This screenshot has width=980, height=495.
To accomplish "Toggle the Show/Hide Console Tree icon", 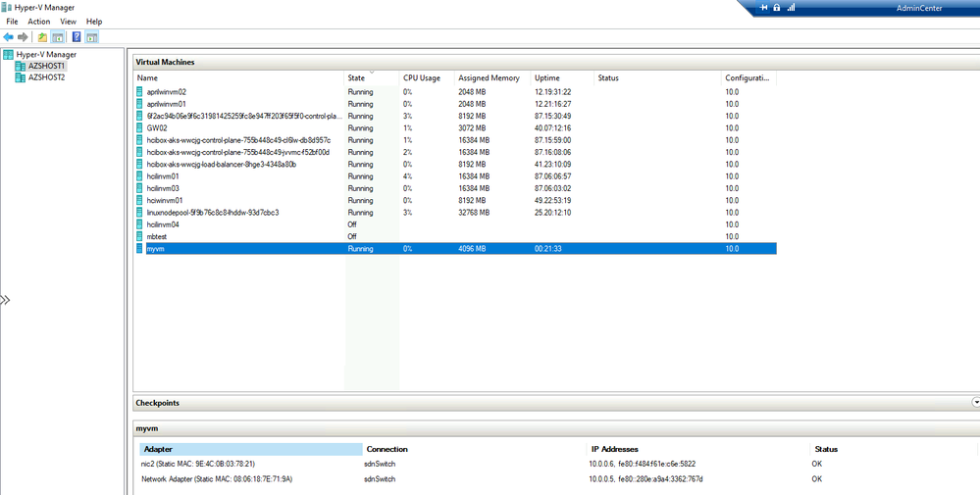I will (57, 37).
